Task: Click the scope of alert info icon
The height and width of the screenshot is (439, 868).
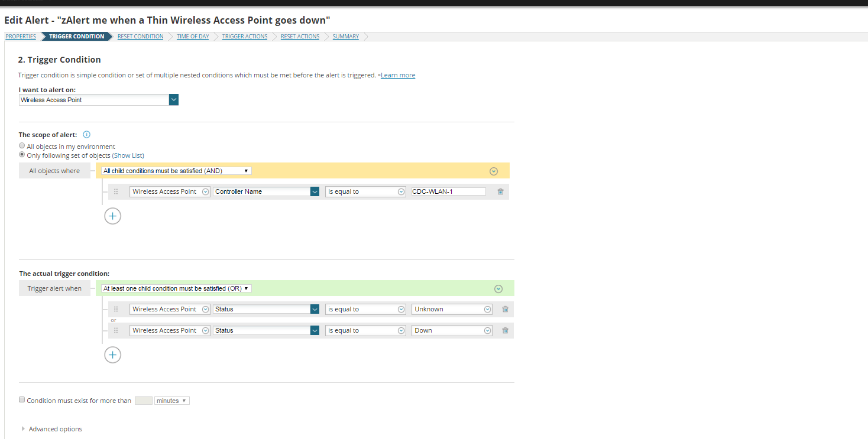Action: tap(87, 135)
